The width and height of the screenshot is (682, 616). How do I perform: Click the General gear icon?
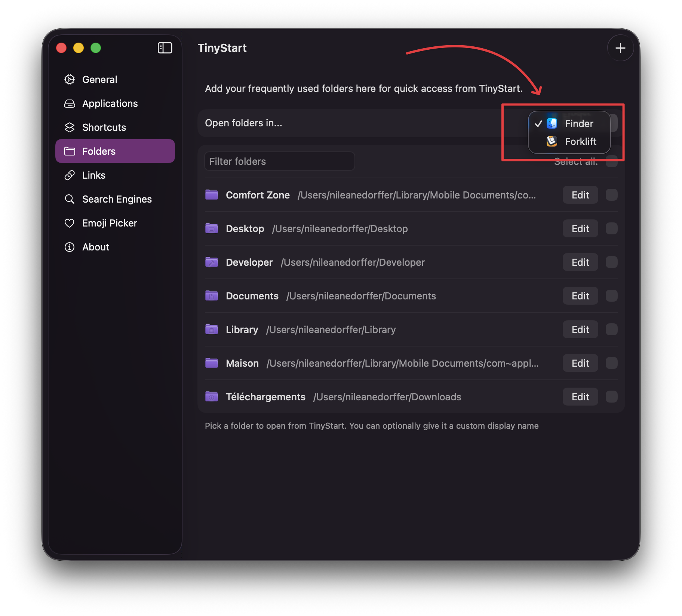tap(70, 79)
